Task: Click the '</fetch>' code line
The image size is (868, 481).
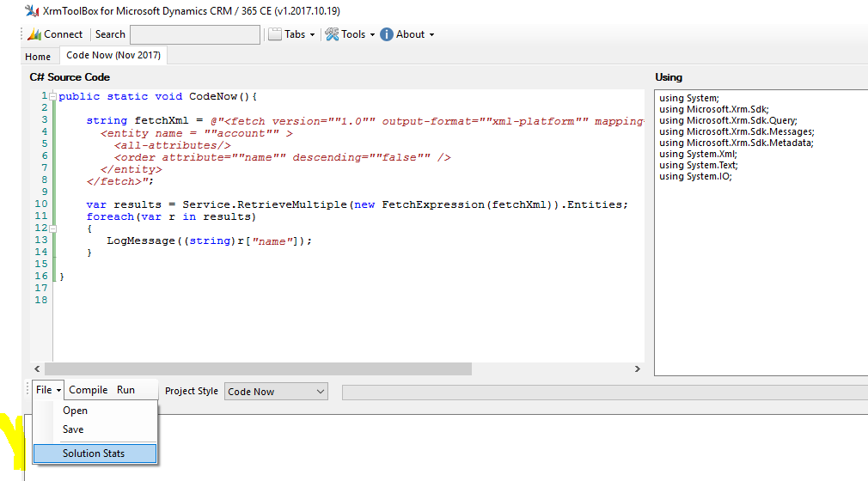Action: pos(120,181)
